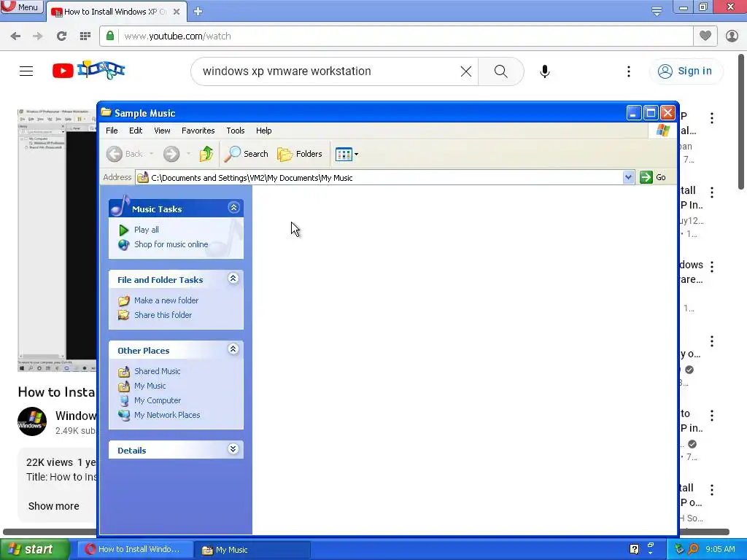Click the YouTube logo
The width and height of the screenshot is (747, 560).
(88, 71)
